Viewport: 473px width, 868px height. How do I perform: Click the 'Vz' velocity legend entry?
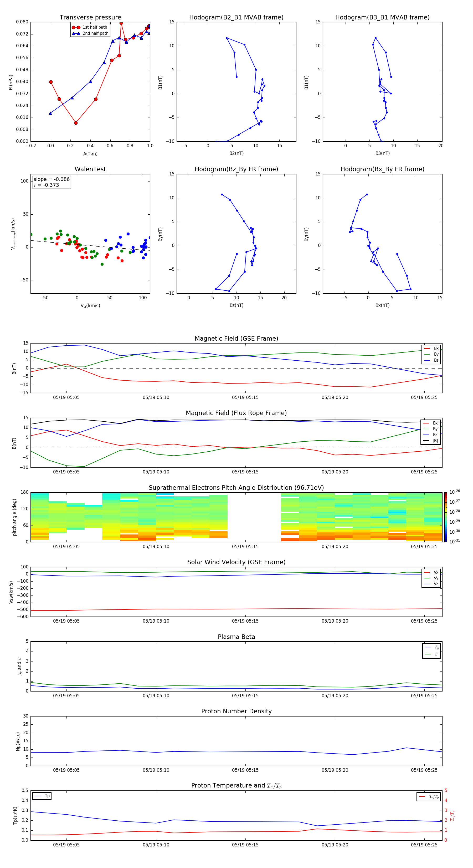click(x=431, y=584)
